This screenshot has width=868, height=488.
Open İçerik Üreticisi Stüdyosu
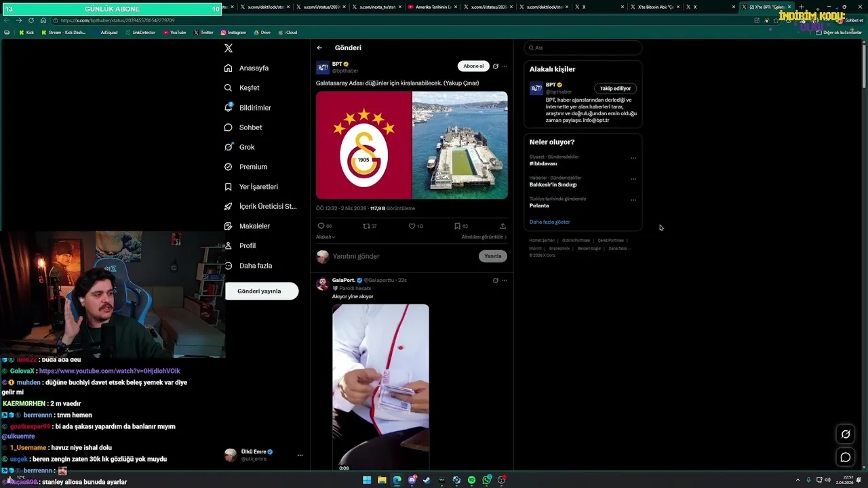coord(260,206)
